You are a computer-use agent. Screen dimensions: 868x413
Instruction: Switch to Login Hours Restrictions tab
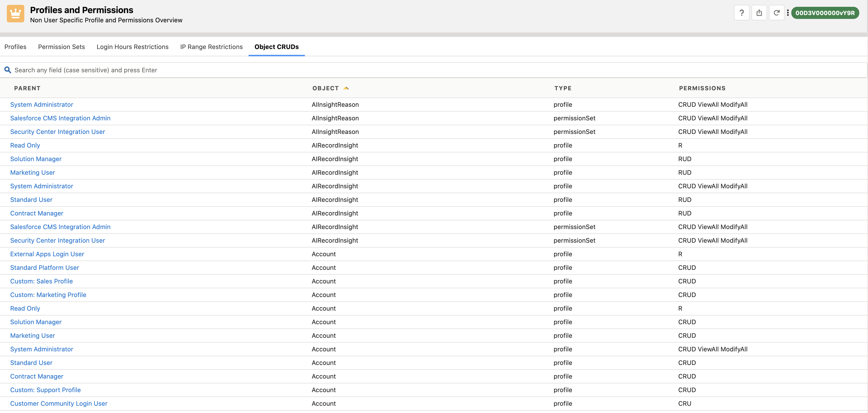[x=133, y=47]
